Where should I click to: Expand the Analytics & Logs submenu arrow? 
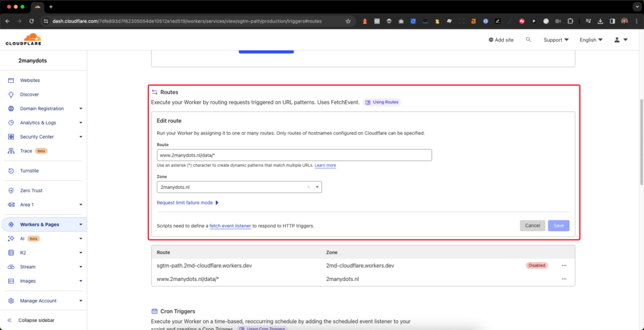(x=80, y=123)
